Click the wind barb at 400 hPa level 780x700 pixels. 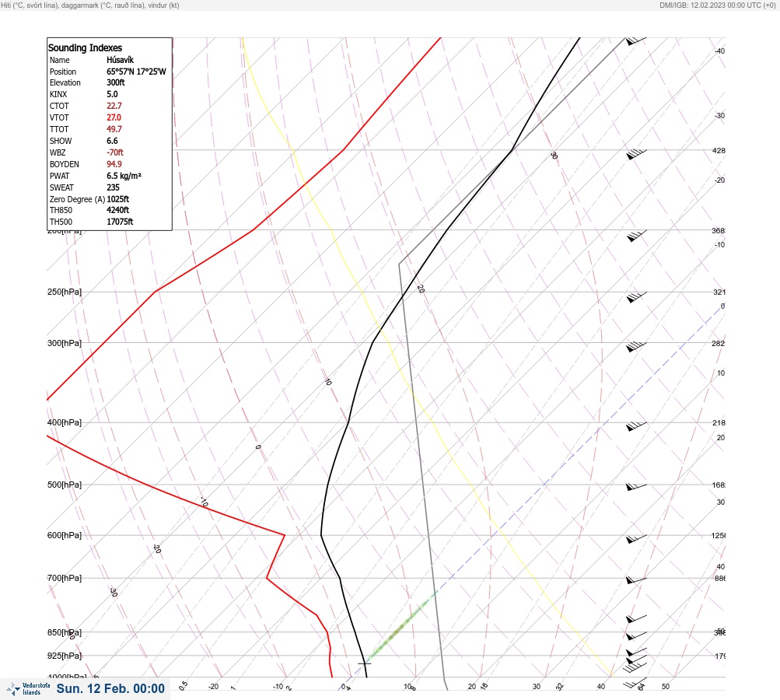[636, 426]
